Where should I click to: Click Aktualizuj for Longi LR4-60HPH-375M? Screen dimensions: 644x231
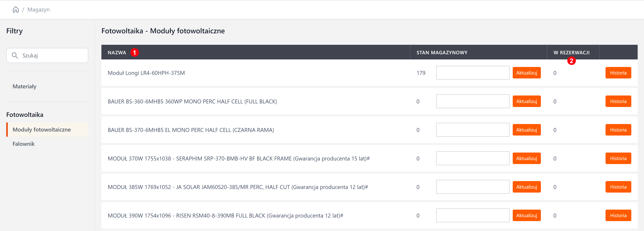[x=526, y=73]
